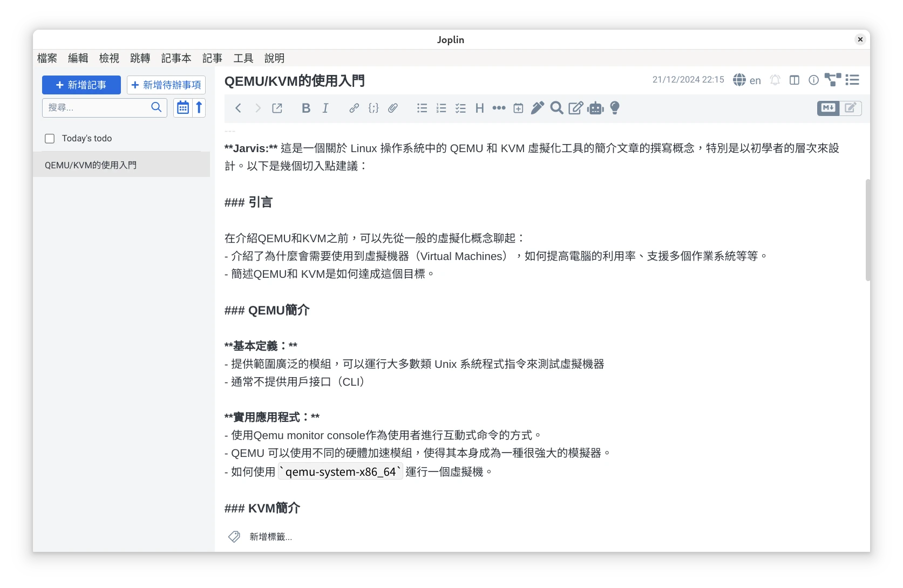Insert a numbered list
The image size is (903, 588).
[441, 108]
